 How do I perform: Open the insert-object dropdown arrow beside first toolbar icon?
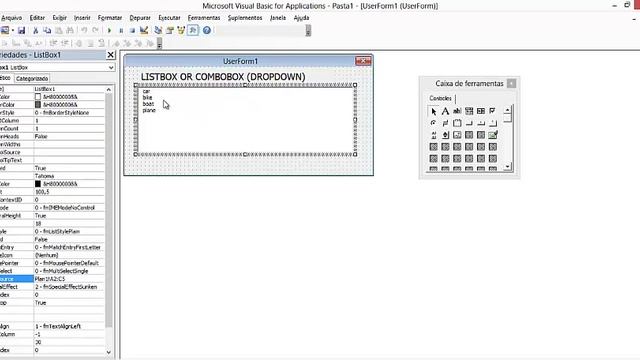tap(13, 30)
